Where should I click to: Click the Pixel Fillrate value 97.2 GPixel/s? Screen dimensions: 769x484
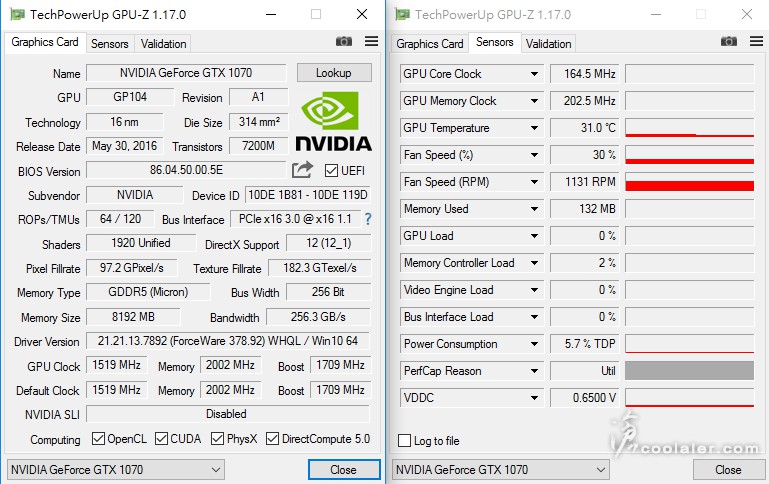131,268
